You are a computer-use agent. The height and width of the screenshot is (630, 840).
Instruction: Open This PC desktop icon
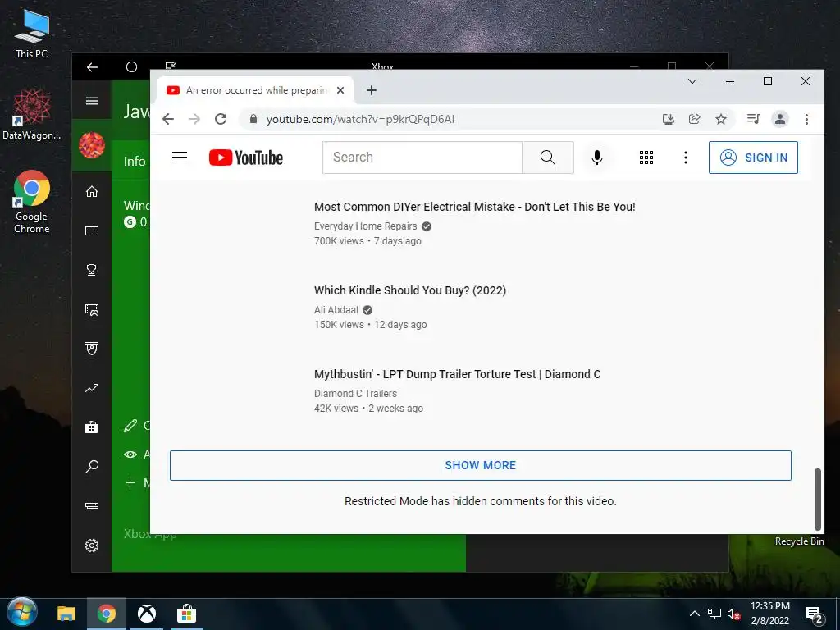point(32,33)
